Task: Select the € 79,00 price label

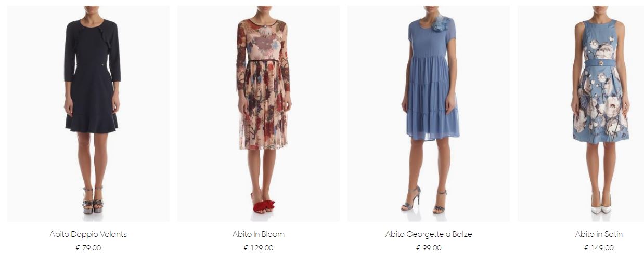Action: [x=88, y=248]
